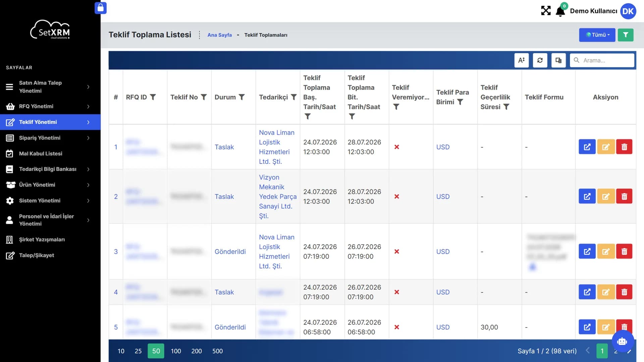The image size is (644, 362).
Task: Click the font size adjust icon
Action: pyautogui.click(x=522, y=60)
